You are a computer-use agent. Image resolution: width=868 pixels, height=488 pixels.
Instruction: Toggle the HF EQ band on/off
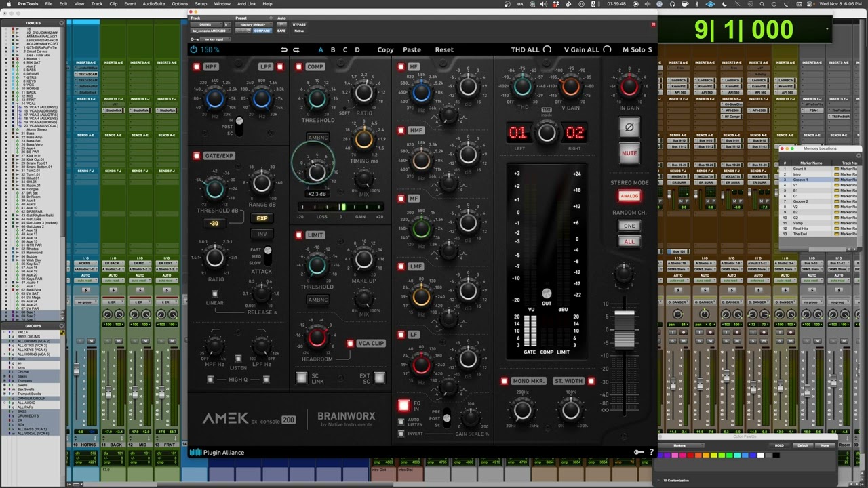(401, 67)
